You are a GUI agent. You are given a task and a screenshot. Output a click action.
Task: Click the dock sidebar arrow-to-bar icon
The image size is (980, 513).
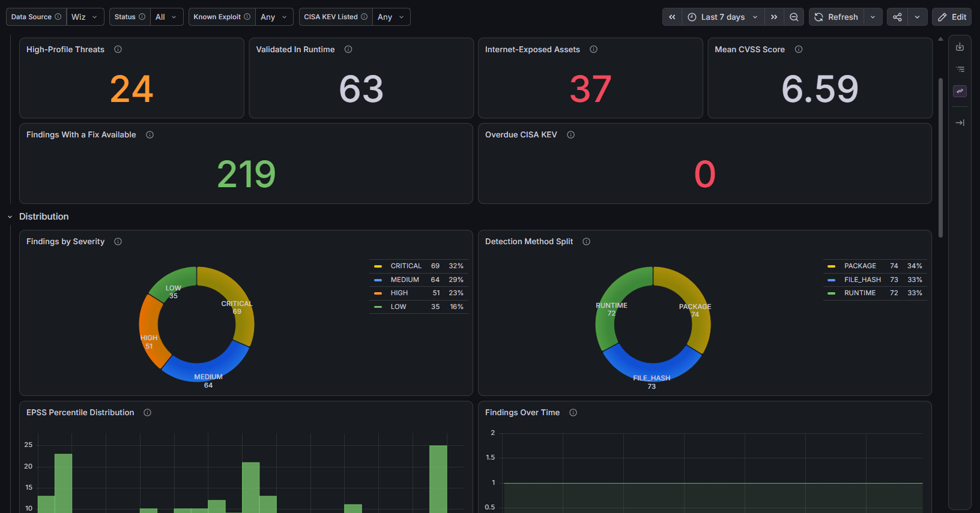pyautogui.click(x=960, y=122)
